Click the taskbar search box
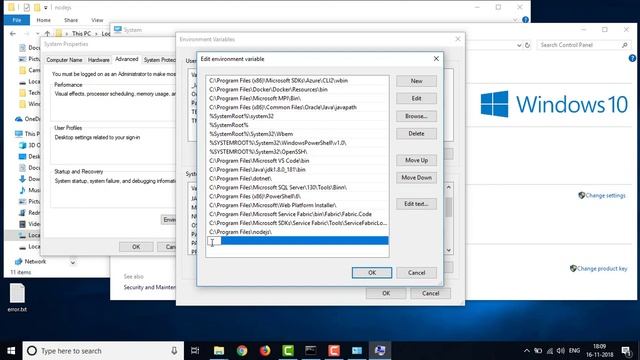640x360 pixels. pyautogui.click(x=103, y=351)
